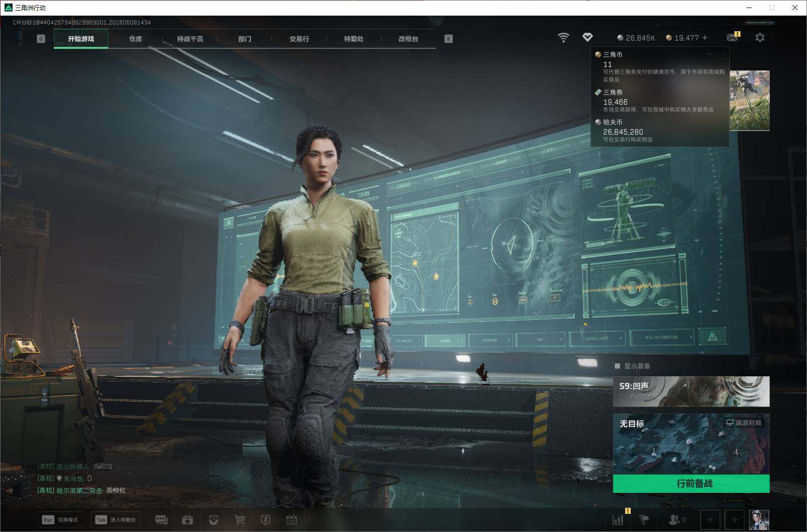Click the 19,466 三角券 amount
The image size is (807, 532).
[615, 102]
